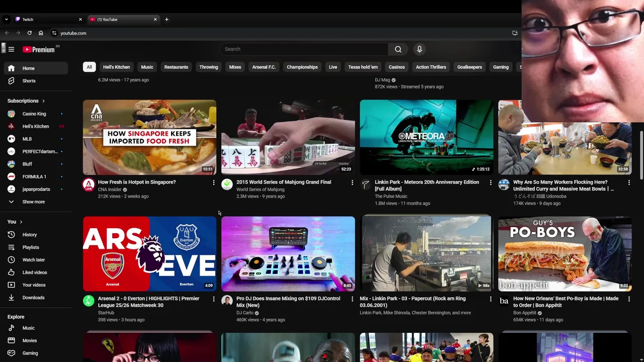The image size is (644, 362).
Task: Select the Goalkeepers filter chip
Action: [469, 67]
